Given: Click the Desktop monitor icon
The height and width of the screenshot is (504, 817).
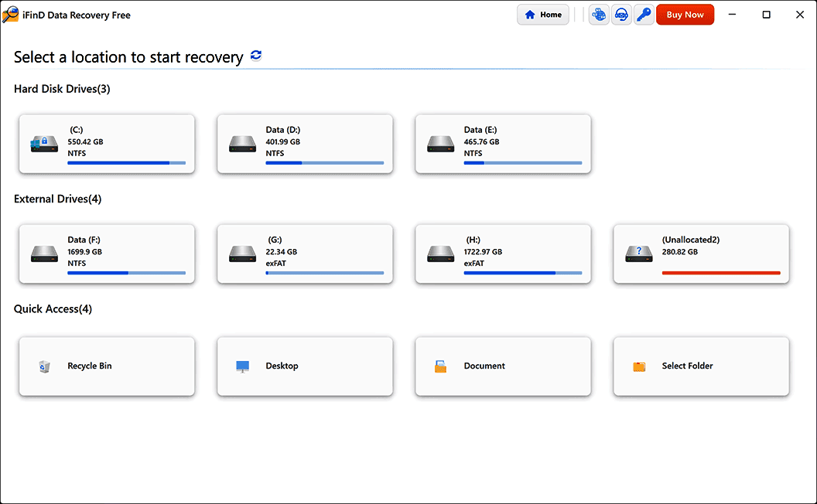Looking at the screenshot, I should (x=242, y=366).
